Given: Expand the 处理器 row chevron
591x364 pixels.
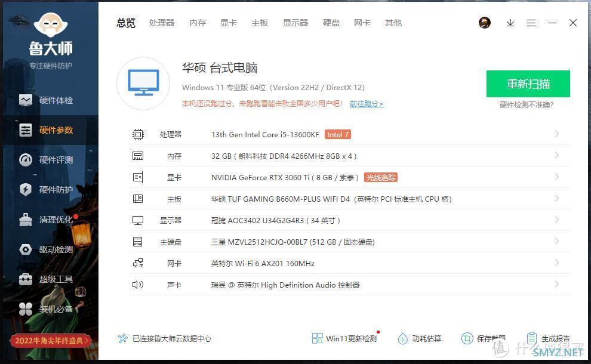Looking at the screenshot, I should (x=557, y=134).
